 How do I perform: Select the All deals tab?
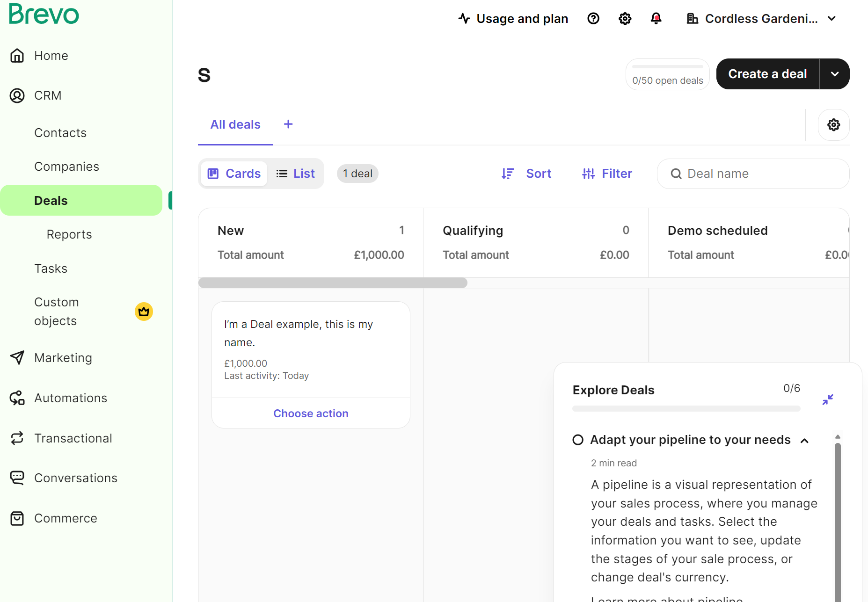pyautogui.click(x=235, y=124)
